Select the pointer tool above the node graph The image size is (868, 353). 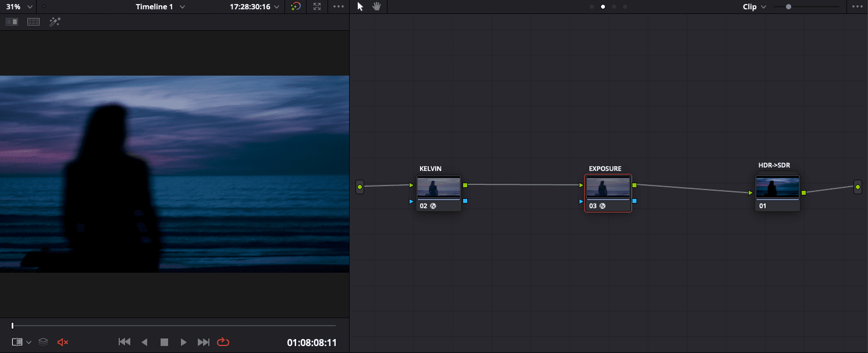point(360,6)
